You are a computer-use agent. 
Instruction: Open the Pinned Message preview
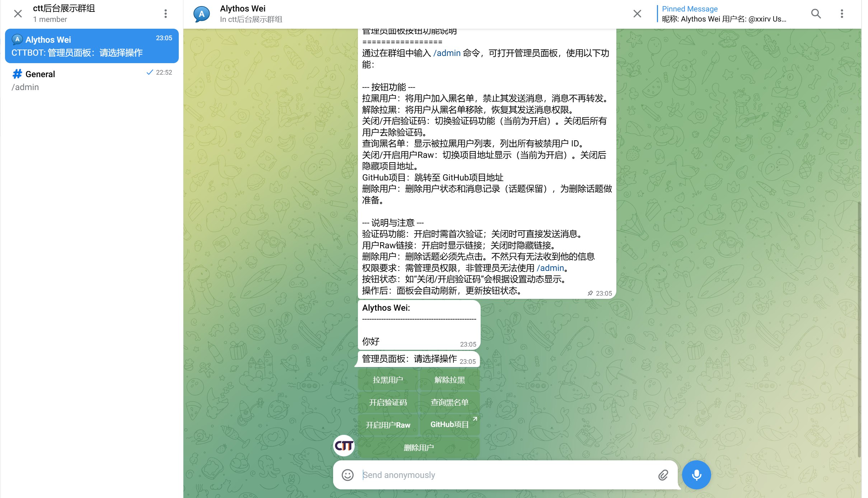tap(723, 14)
